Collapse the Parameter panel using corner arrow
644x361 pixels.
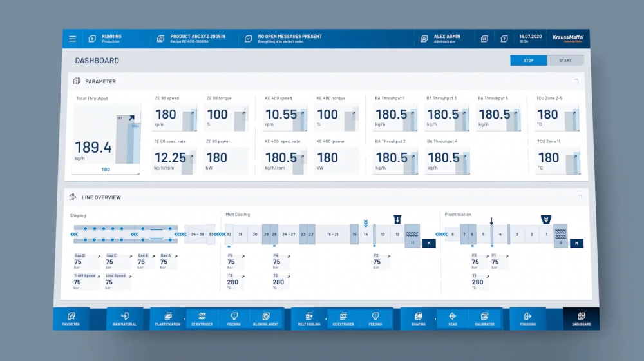tap(576, 81)
